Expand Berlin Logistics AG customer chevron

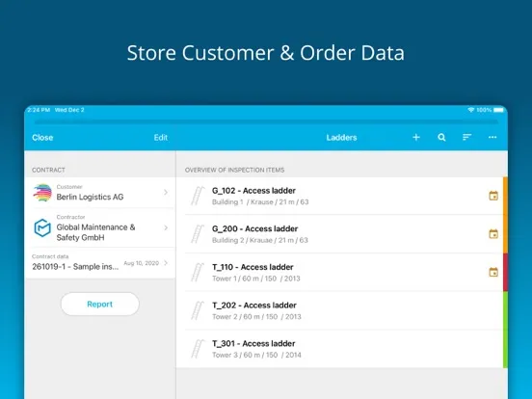pyautogui.click(x=166, y=193)
